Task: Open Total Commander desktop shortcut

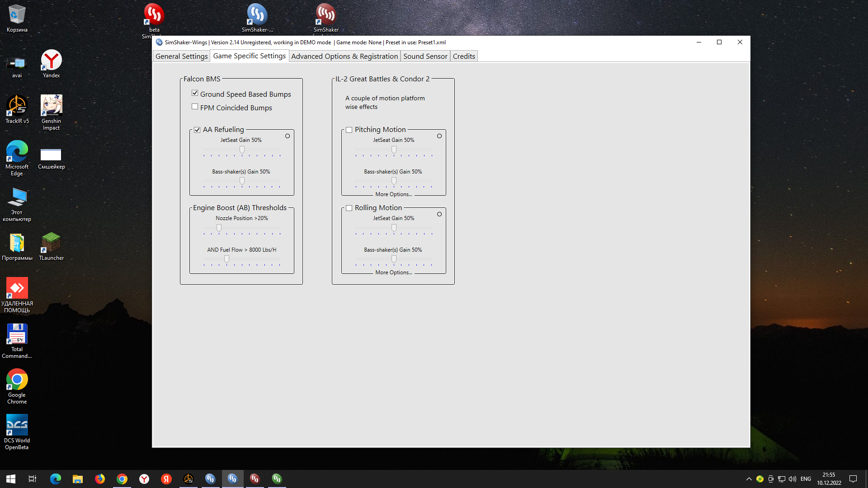Action: tap(17, 341)
